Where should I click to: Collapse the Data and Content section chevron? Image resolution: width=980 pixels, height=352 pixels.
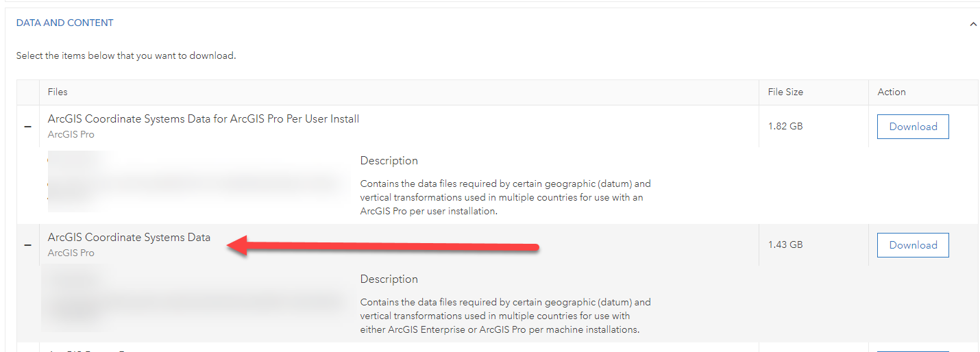tap(972, 24)
